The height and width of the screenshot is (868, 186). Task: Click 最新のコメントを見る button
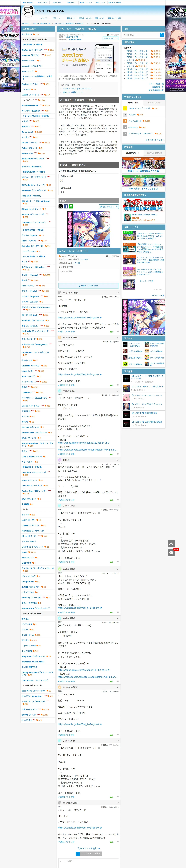(x=89, y=285)
